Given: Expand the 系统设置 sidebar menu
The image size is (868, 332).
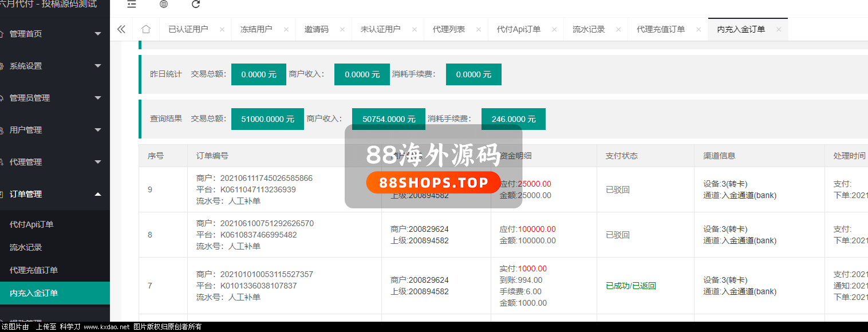Looking at the screenshot, I should pyautogui.click(x=52, y=66).
